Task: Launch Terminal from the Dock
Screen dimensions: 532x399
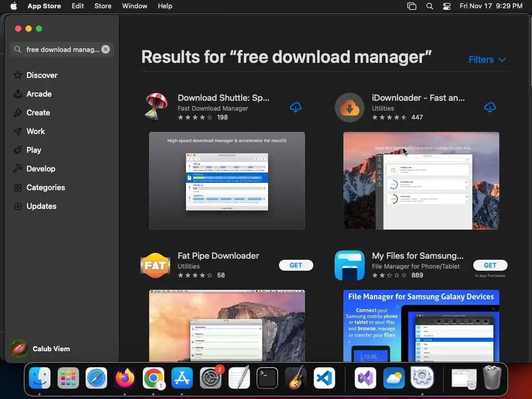Action: 268,378
